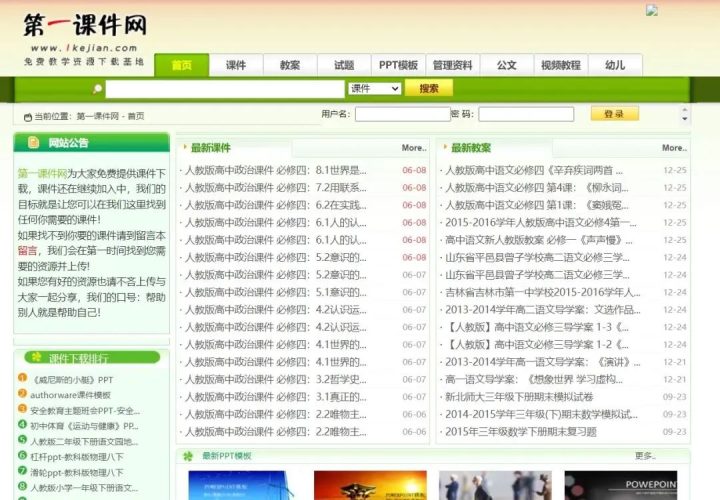Screen dimensions: 720x500
Task: Click the small scroll up arrow near login
Action: pyautogui.click(x=684, y=108)
